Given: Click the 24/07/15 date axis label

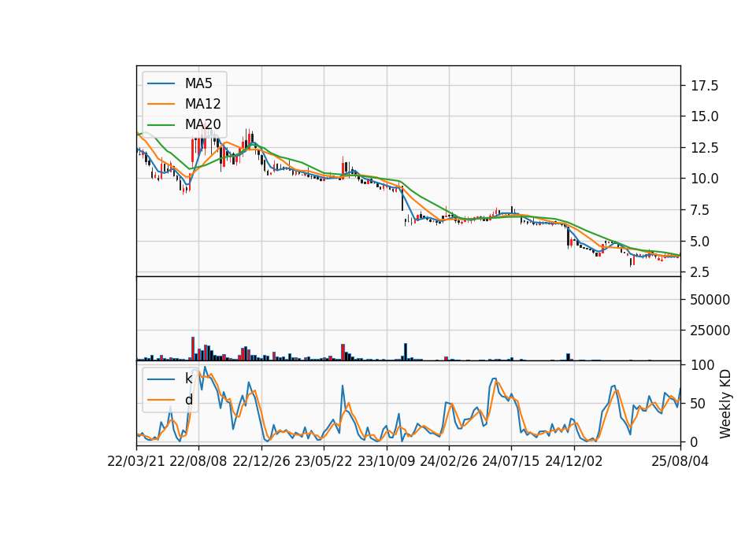Looking at the screenshot, I should [511, 461].
